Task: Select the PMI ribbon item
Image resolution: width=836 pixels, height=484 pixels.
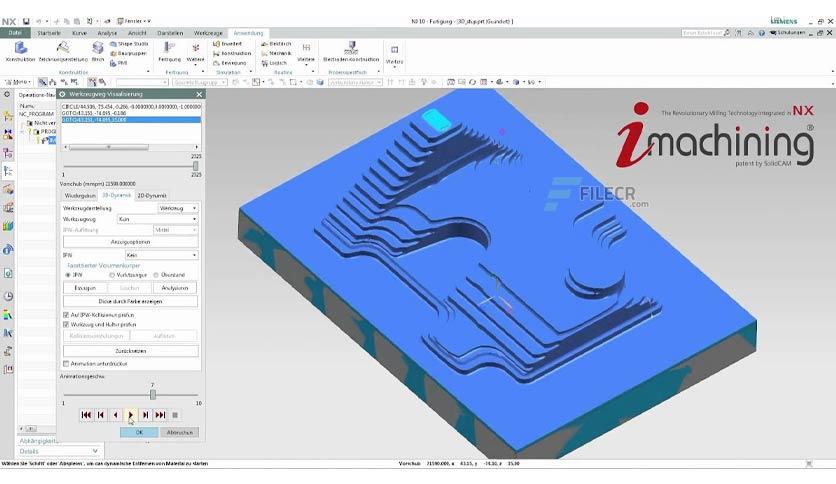Action: point(119,63)
